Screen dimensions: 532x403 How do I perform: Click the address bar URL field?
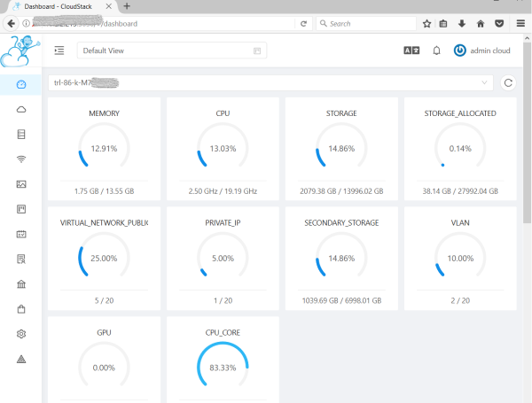click(x=163, y=24)
